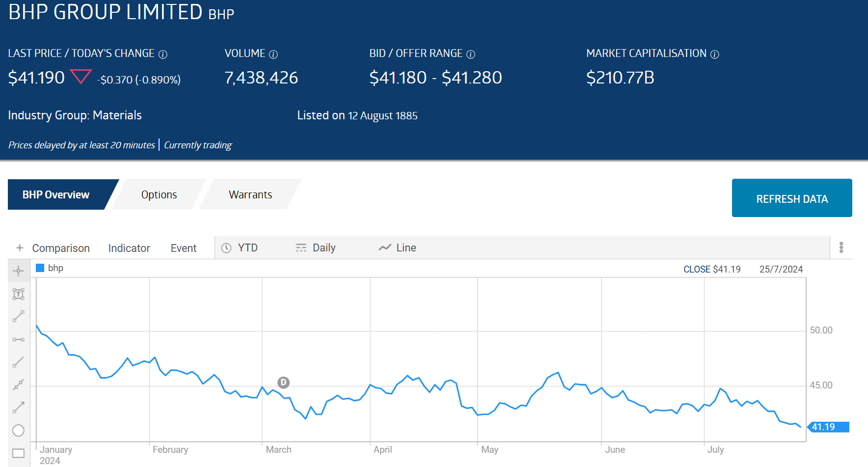Click the Prices delayed by 20 minutes note
The height and width of the screenshot is (467, 868).
click(81, 145)
